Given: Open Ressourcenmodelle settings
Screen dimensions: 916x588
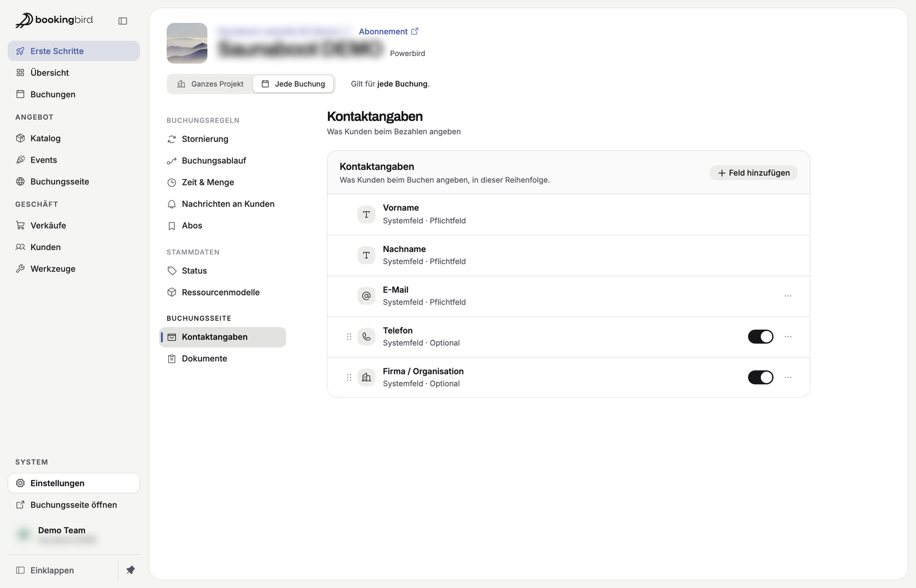Looking at the screenshot, I should click(x=223, y=293).
